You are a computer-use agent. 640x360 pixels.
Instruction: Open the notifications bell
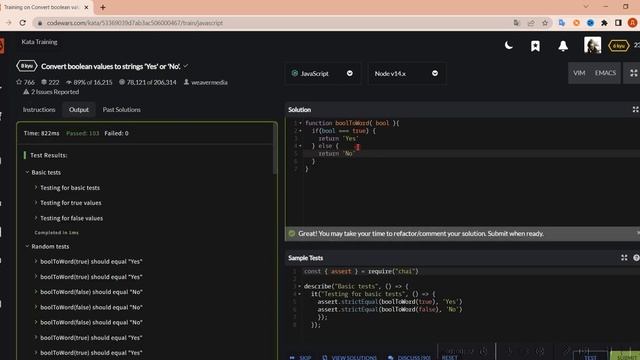coord(563,46)
